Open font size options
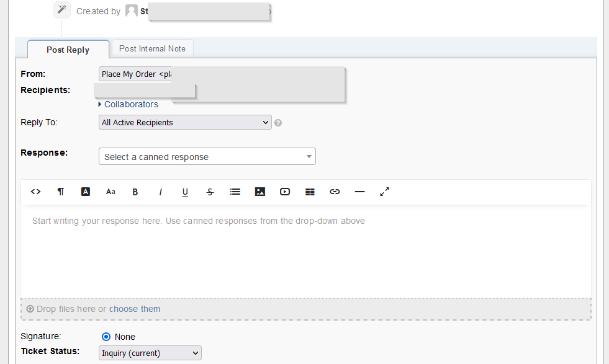 pyautogui.click(x=111, y=192)
